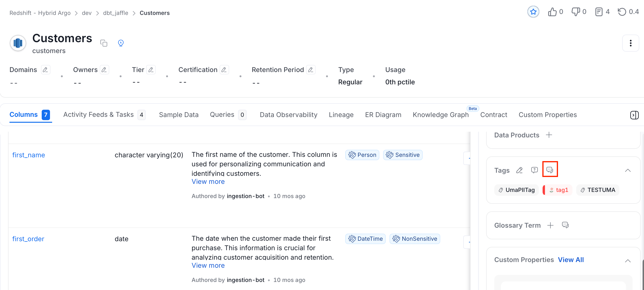Upvote with the thumbs up icon
This screenshot has height=290, width=644.
click(552, 12)
